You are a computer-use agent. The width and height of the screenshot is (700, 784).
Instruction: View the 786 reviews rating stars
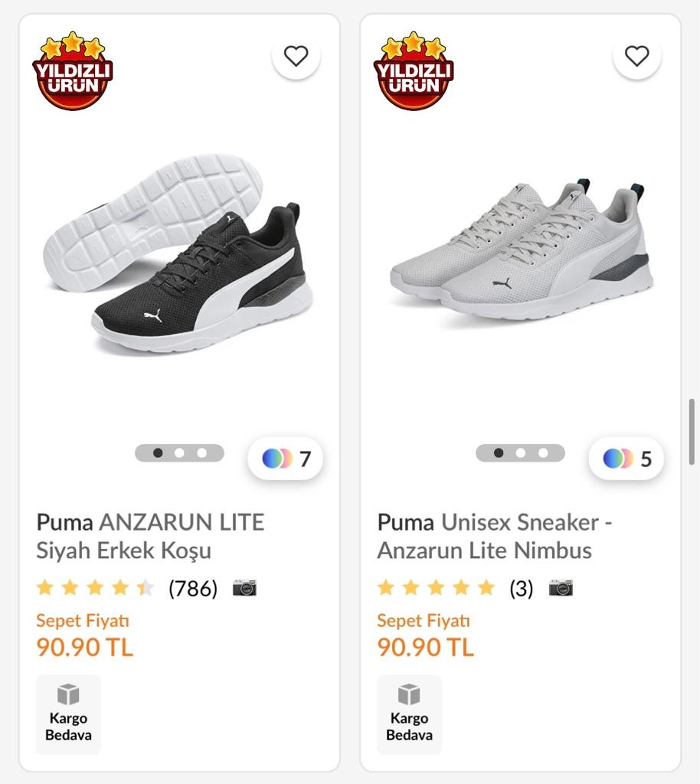[96, 588]
